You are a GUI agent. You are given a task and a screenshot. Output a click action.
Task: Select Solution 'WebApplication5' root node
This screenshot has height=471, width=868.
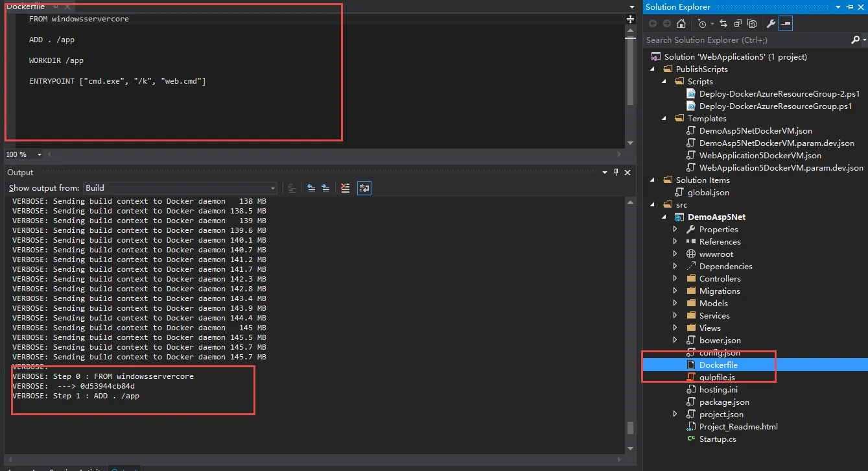[x=735, y=57]
